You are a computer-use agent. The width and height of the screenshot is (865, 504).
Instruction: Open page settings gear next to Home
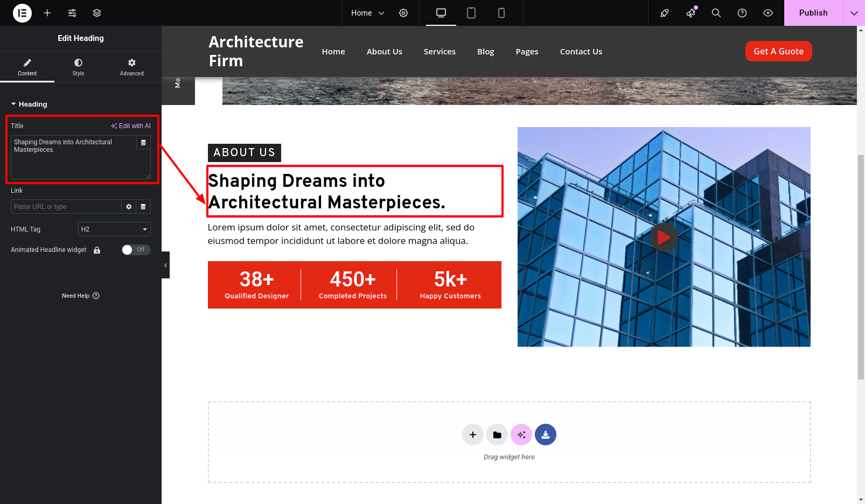coord(403,13)
